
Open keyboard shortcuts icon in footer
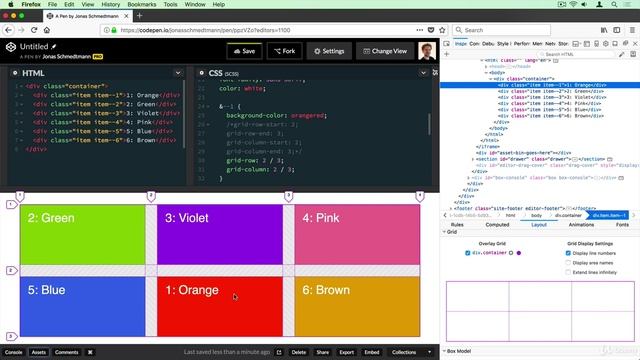point(90,352)
